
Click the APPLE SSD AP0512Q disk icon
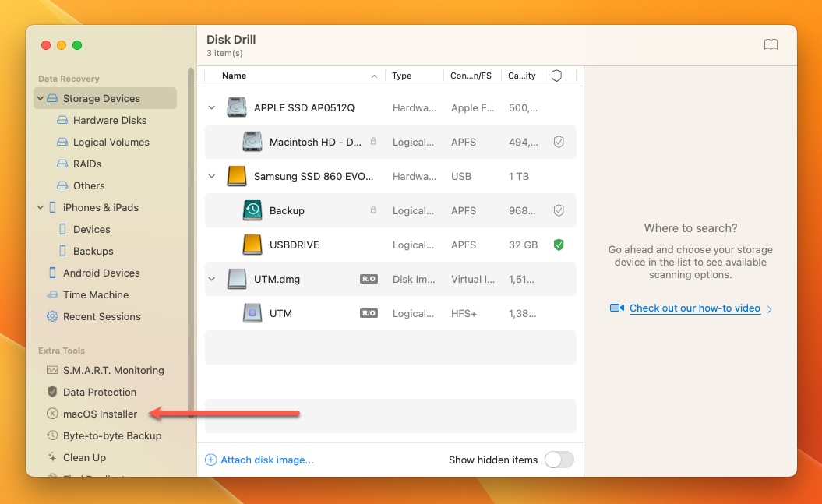point(237,107)
